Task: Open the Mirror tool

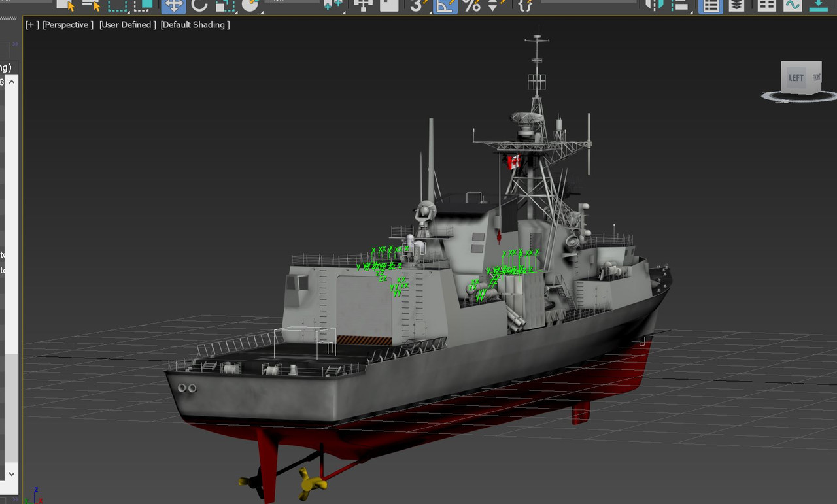Action: [x=652, y=5]
